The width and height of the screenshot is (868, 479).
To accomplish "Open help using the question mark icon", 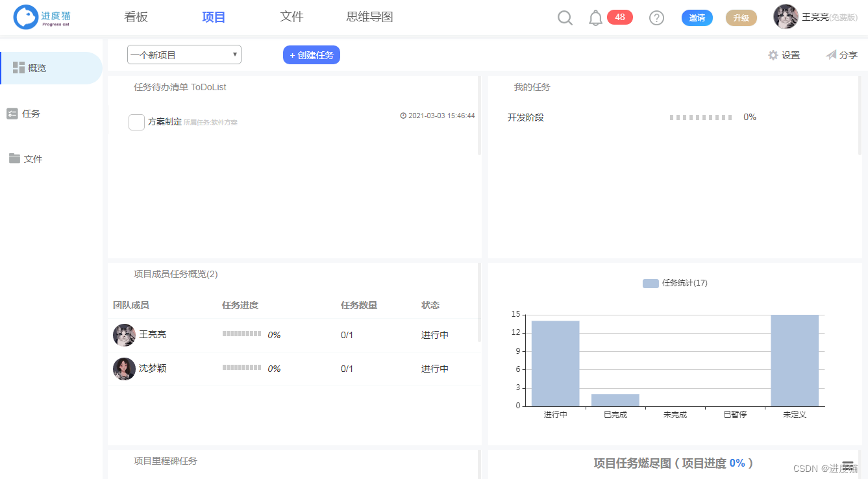I will click(656, 18).
